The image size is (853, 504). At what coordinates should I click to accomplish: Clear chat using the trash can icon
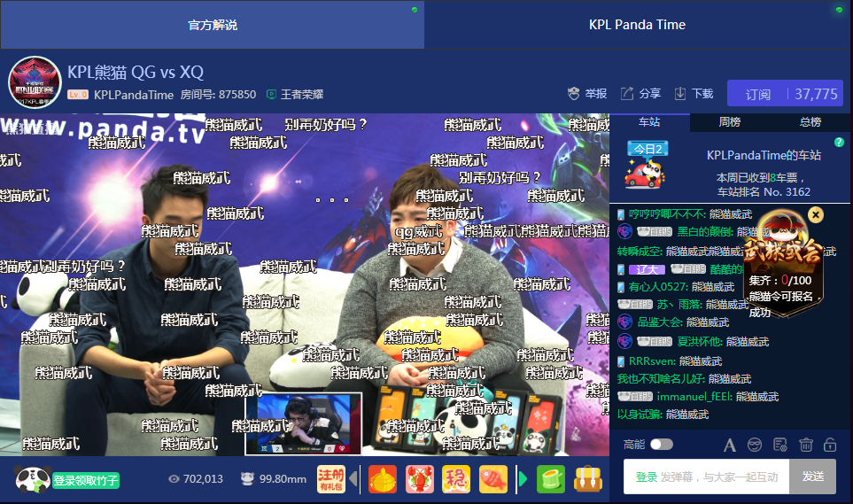pos(806,445)
